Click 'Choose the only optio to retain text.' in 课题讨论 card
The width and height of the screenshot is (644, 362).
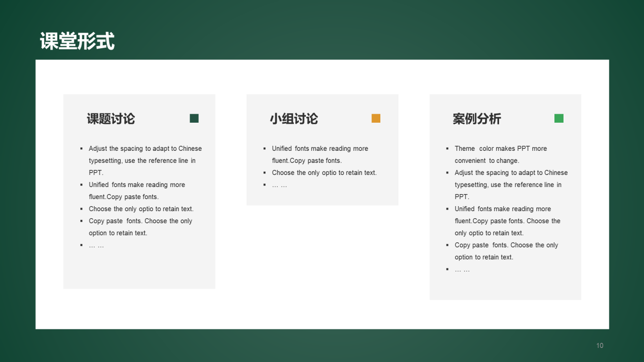(141, 209)
